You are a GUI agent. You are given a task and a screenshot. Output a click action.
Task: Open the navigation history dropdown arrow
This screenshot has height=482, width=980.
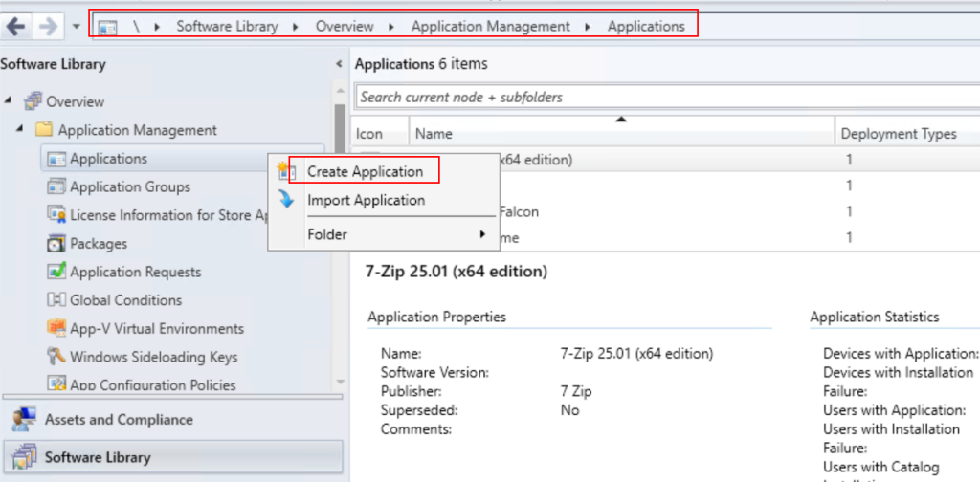click(76, 27)
